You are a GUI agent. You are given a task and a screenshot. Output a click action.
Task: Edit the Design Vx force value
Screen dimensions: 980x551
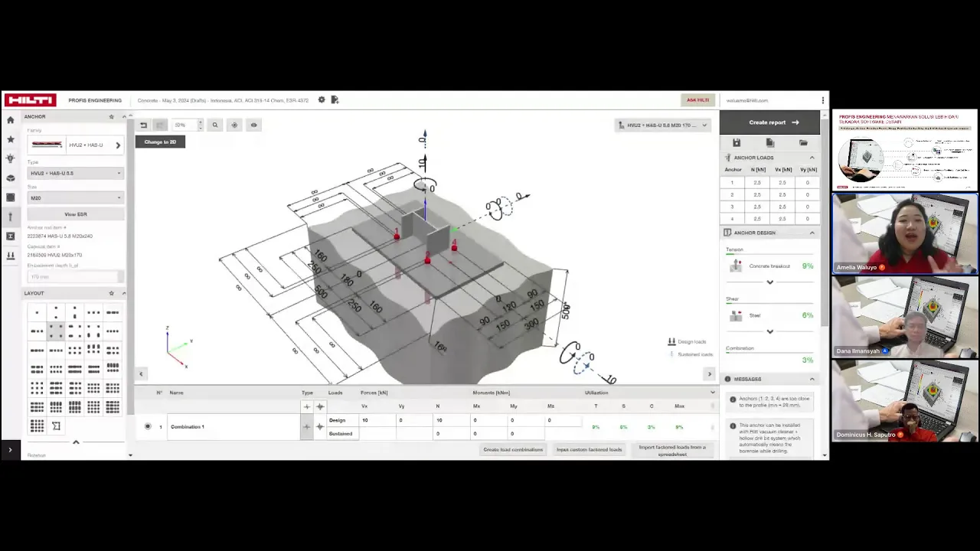(378, 420)
